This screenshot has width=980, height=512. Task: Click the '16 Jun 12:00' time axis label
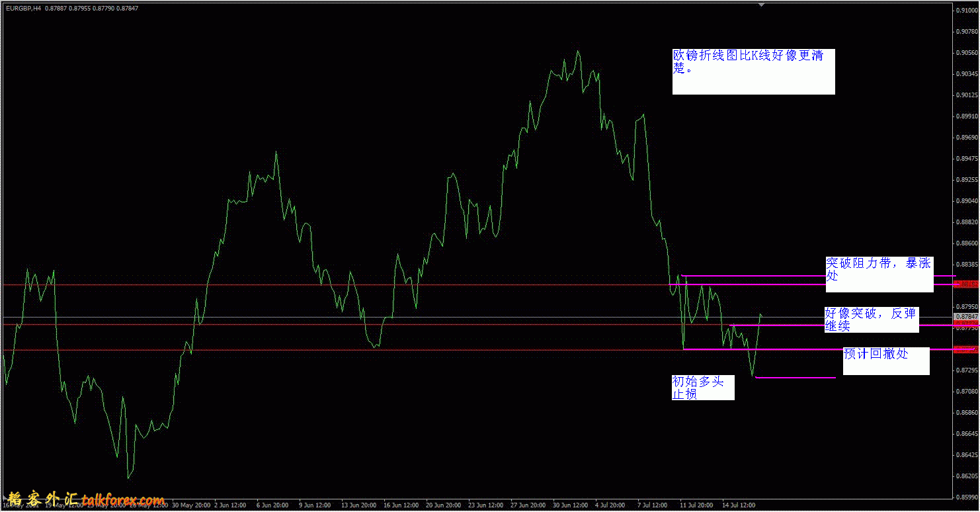click(401, 505)
